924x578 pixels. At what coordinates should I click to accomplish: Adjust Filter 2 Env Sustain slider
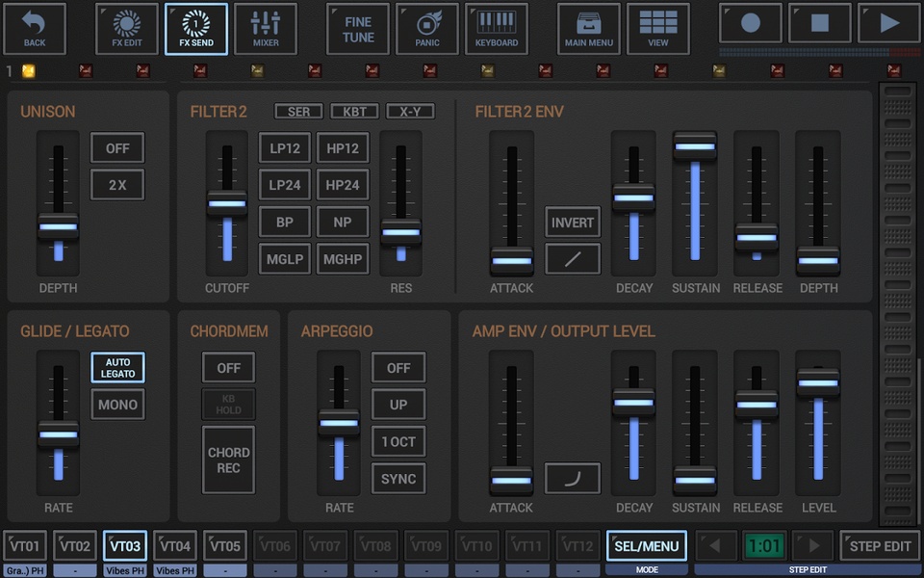point(695,146)
